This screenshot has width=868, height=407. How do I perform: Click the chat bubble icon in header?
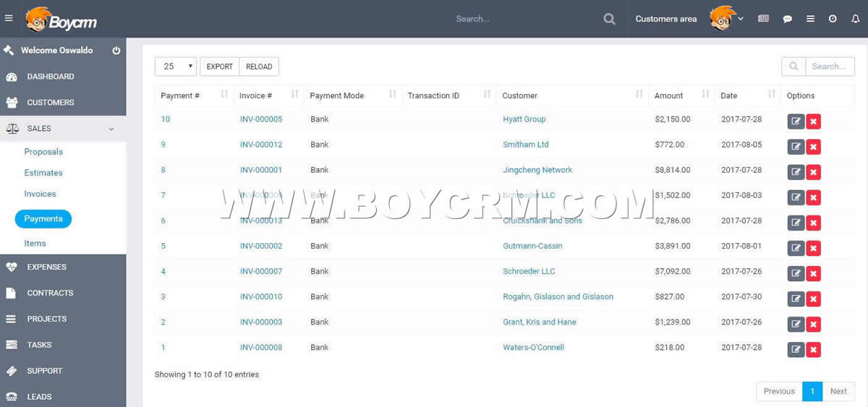coord(788,19)
